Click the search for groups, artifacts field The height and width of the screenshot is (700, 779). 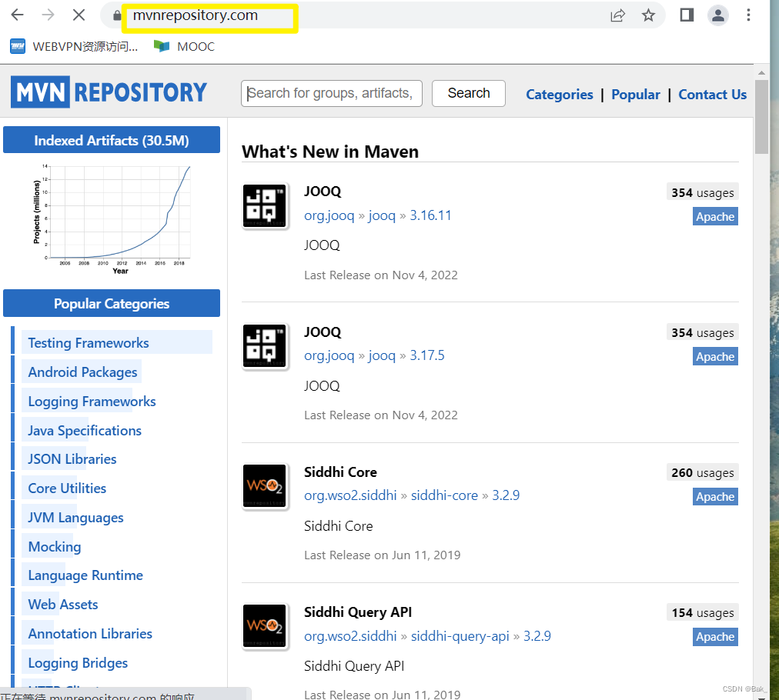(x=331, y=93)
